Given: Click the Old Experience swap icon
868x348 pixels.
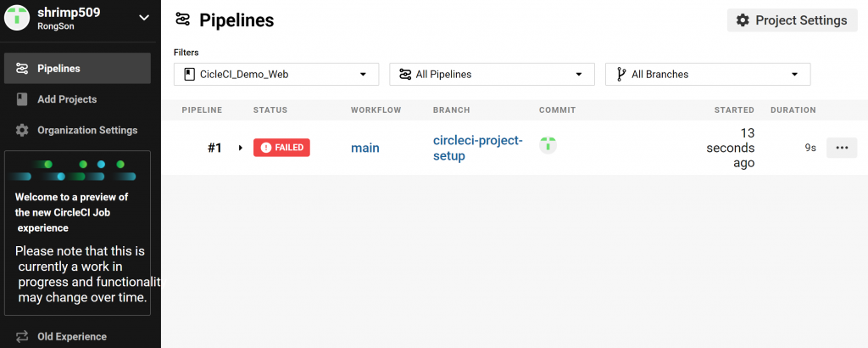Looking at the screenshot, I should coord(22,336).
